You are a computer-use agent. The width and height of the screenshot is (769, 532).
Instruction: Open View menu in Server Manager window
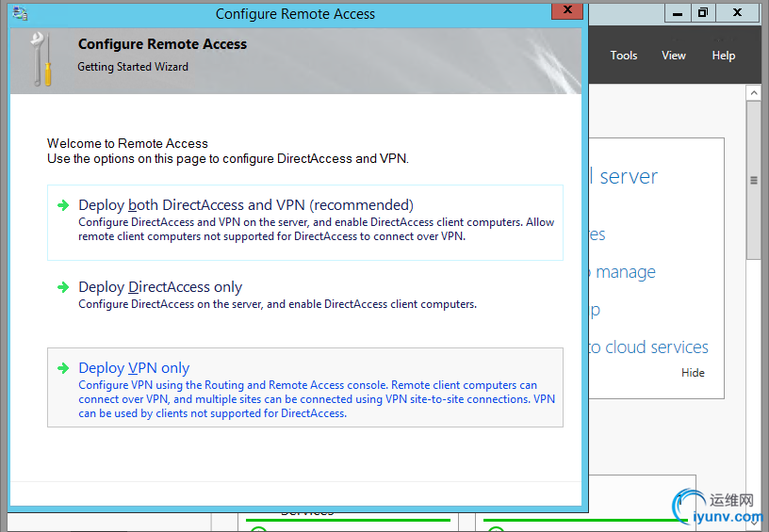click(674, 56)
